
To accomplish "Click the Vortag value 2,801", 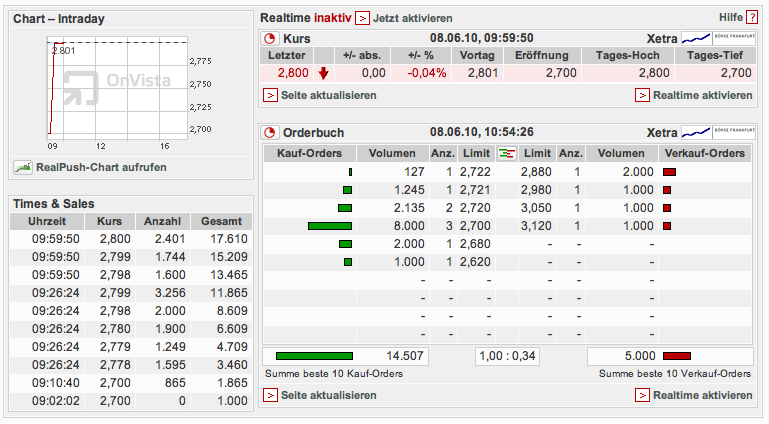I will coord(483,73).
